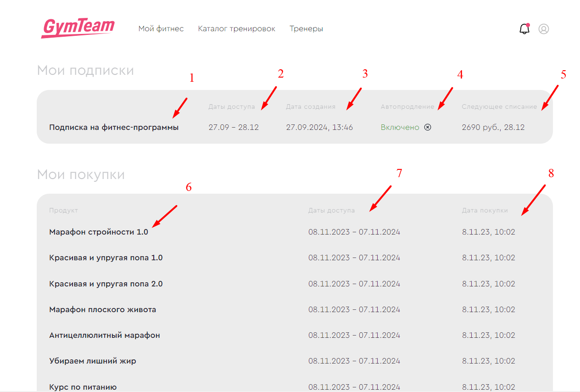Open the Мой фитнес menu item
Image resolution: width=580 pixels, height=392 pixels.
[x=161, y=28]
